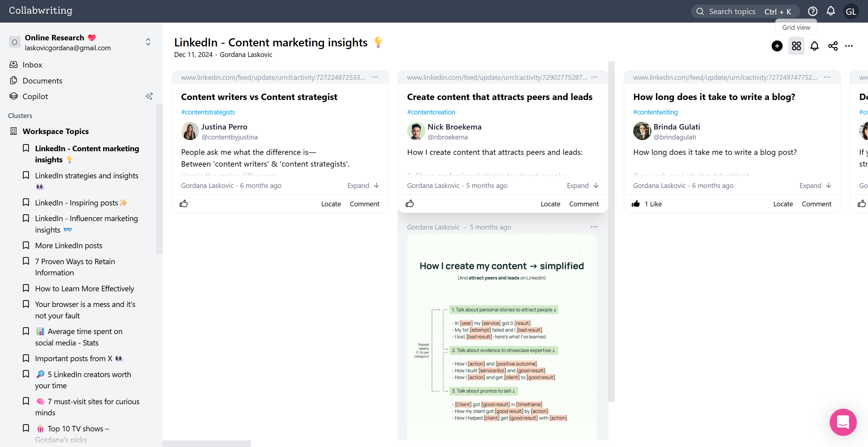Screen dimensions: 868x447
Task: Open the chat support bubble
Action: (x=843, y=422)
